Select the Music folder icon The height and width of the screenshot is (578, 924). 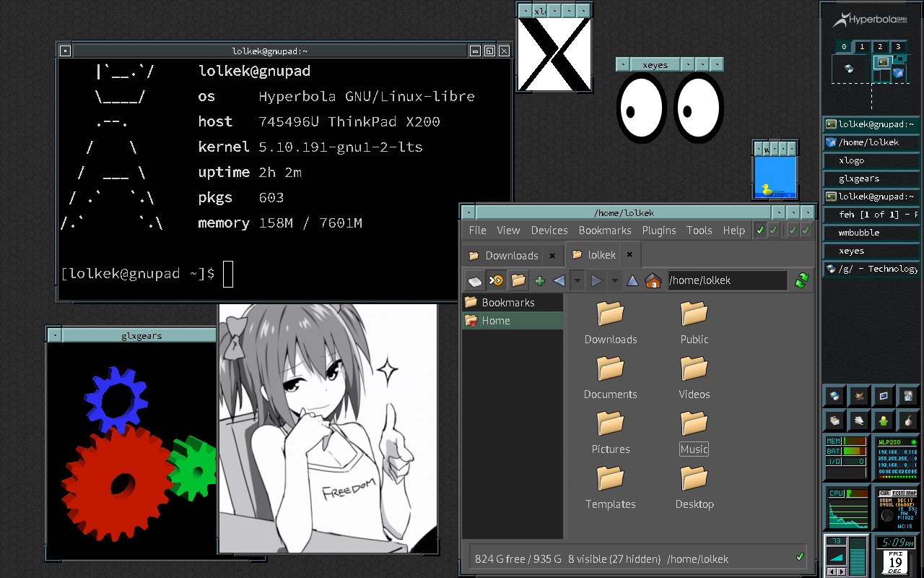click(x=694, y=423)
